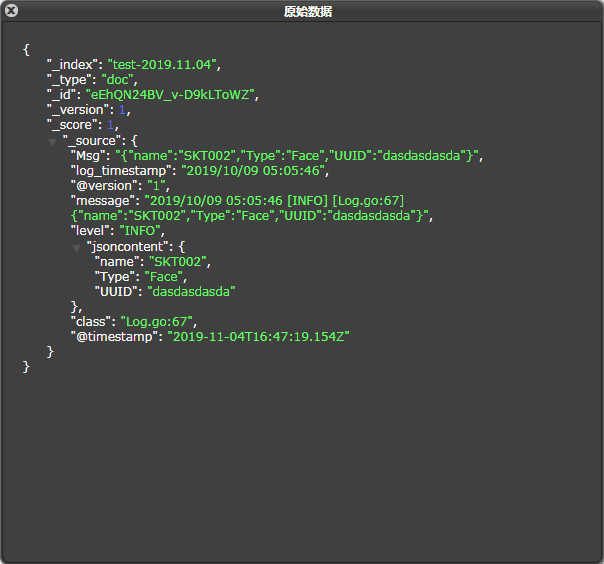The width and height of the screenshot is (604, 564).
Task: Click the "log_timestamp" key
Action: click(x=121, y=171)
